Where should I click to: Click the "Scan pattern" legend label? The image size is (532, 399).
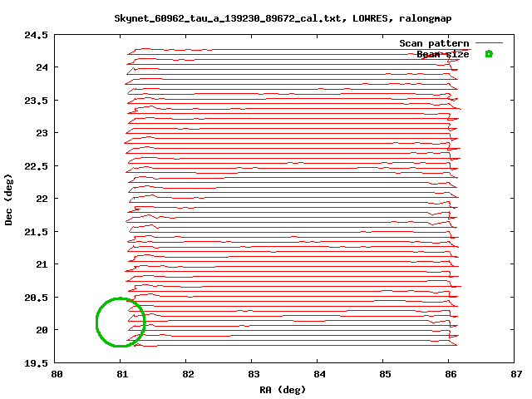point(434,43)
